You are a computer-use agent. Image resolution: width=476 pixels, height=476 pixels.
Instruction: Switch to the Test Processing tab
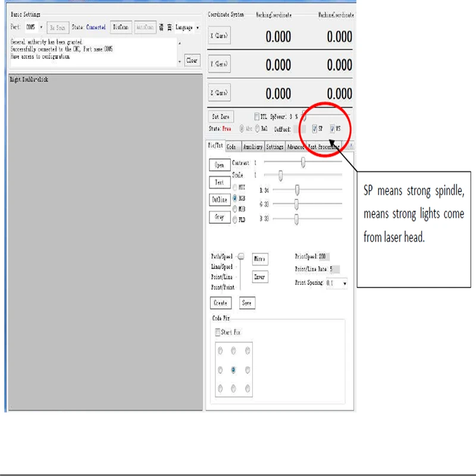click(x=324, y=147)
